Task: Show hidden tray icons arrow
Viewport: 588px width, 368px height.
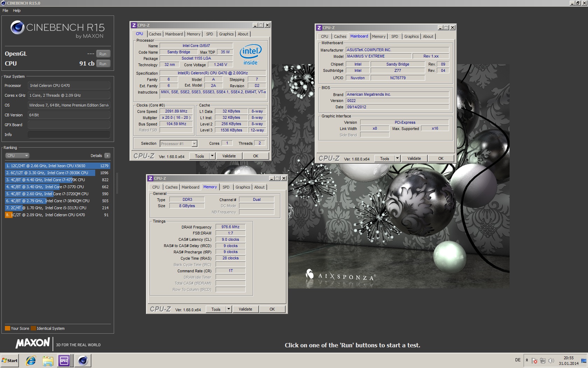Action: pyautogui.click(x=527, y=360)
